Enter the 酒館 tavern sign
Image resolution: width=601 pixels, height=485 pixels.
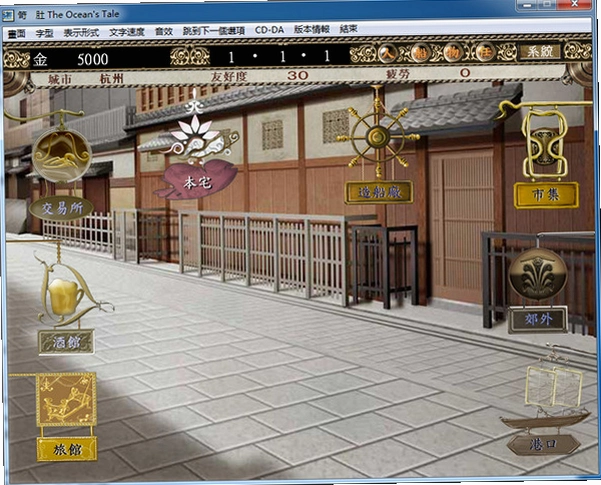(67, 342)
